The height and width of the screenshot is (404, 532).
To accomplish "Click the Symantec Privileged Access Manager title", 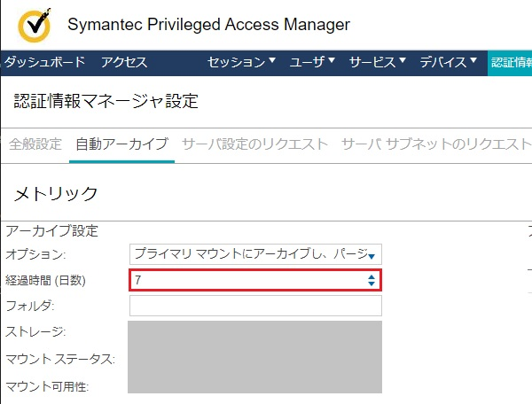I will pyautogui.click(x=208, y=25).
